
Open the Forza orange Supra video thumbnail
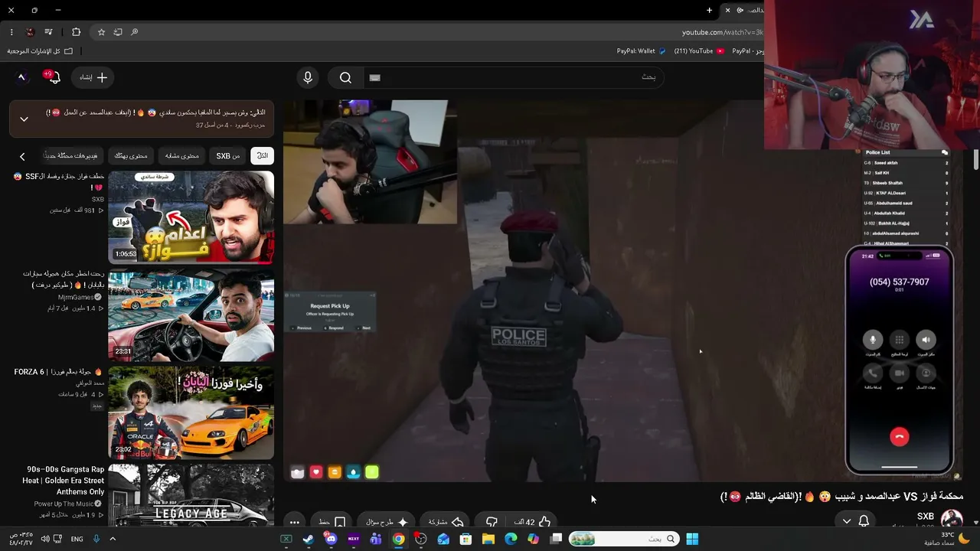click(x=191, y=413)
